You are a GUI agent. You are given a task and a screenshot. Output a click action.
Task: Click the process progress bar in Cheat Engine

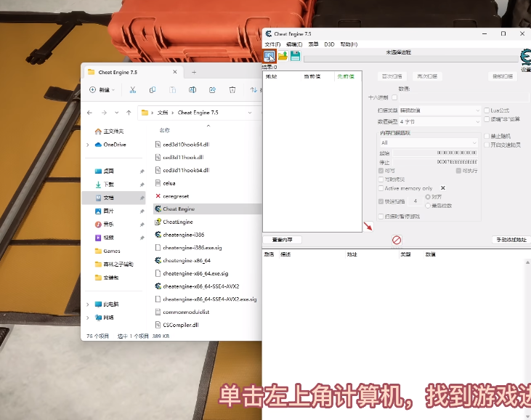point(410,59)
